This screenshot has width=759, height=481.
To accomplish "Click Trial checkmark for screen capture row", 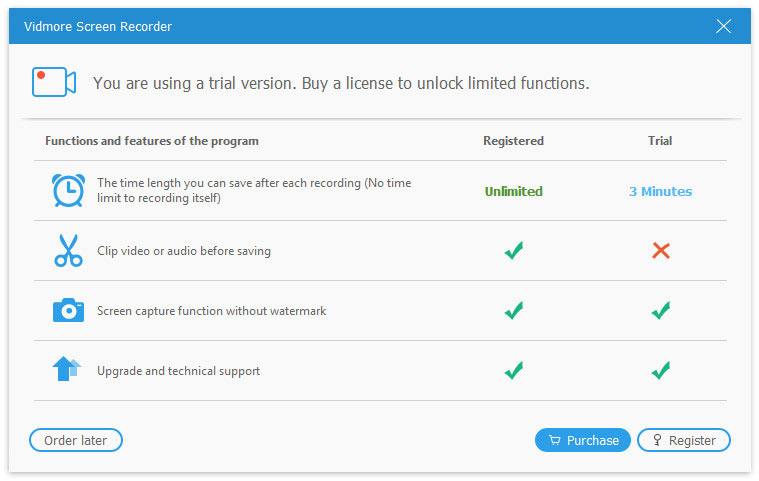I will pos(660,311).
